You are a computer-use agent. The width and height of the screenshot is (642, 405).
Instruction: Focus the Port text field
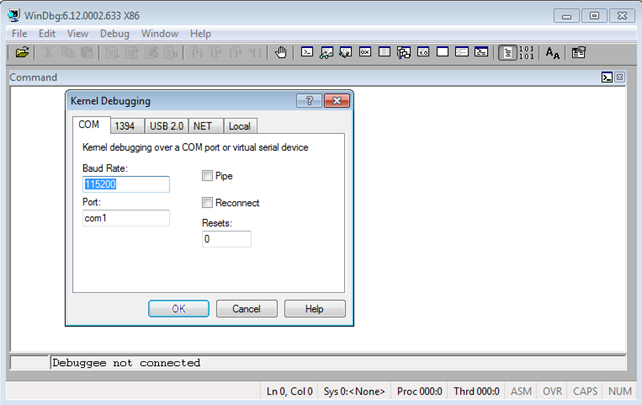point(126,218)
